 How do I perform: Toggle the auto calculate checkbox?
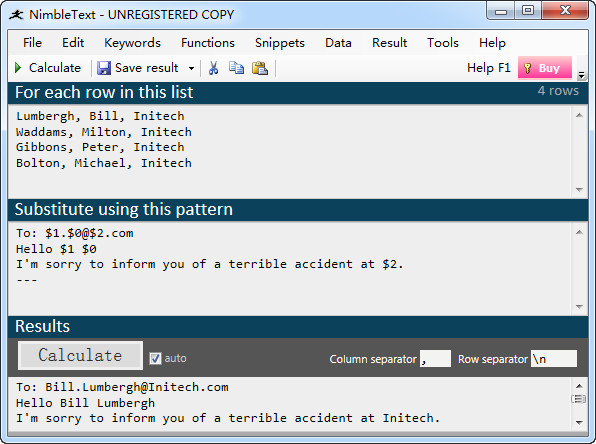[155, 358]
